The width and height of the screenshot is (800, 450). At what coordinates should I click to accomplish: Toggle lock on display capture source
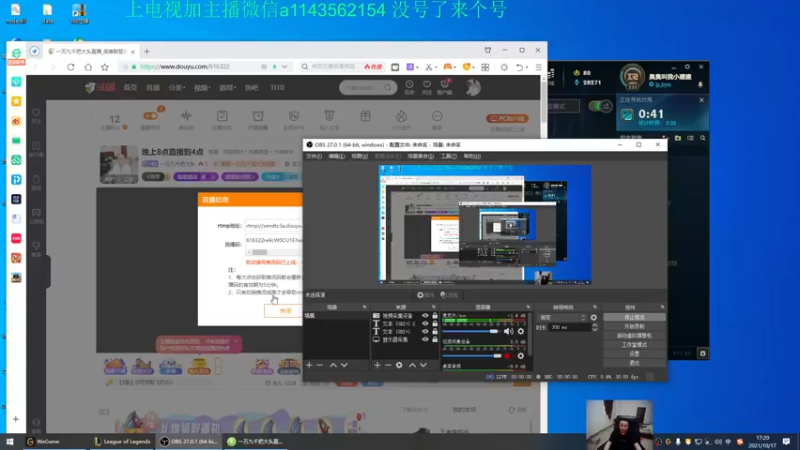(x=435, y=339)
